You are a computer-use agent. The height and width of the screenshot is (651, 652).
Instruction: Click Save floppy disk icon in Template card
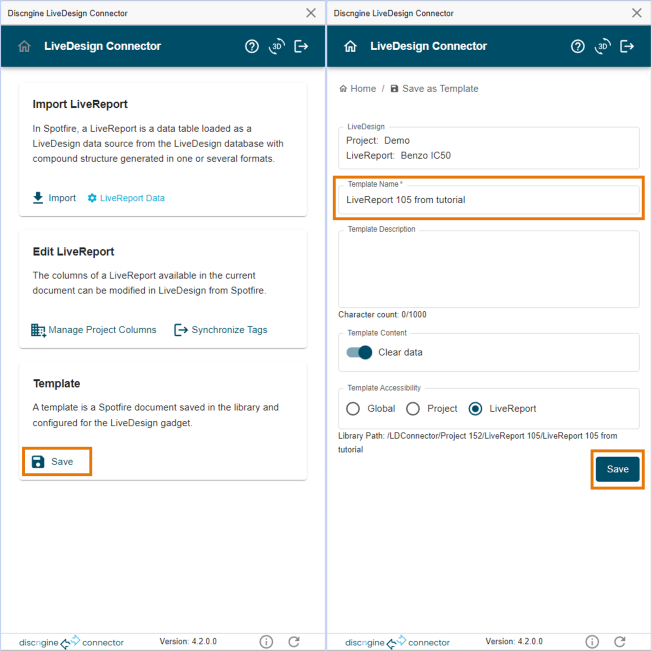(x=38, y=461)
